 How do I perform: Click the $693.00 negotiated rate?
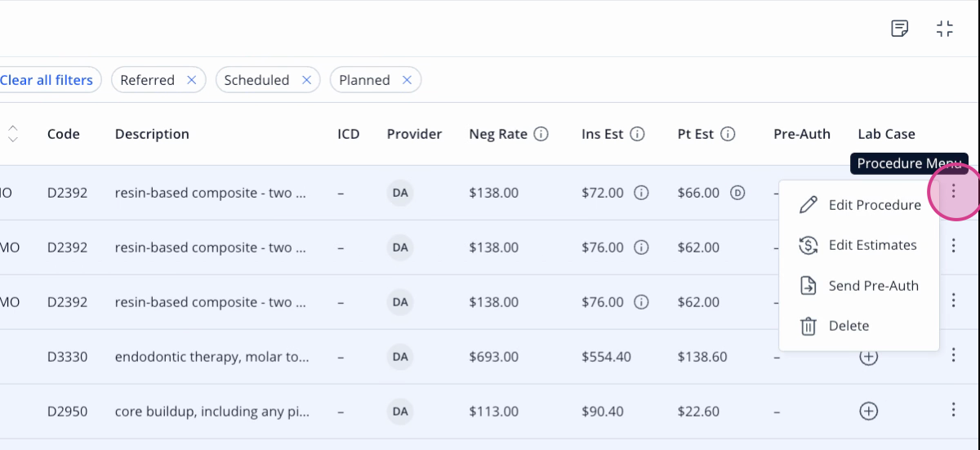point(493,357)
